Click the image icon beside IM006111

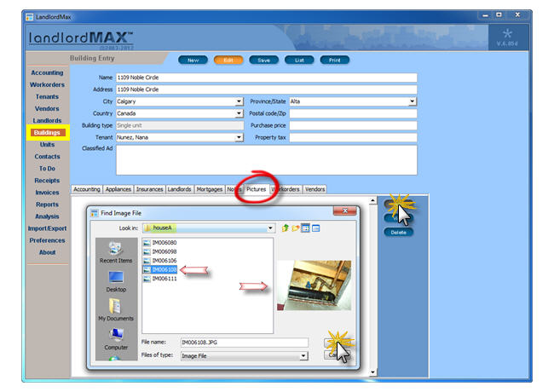click(x=147, y=279)
